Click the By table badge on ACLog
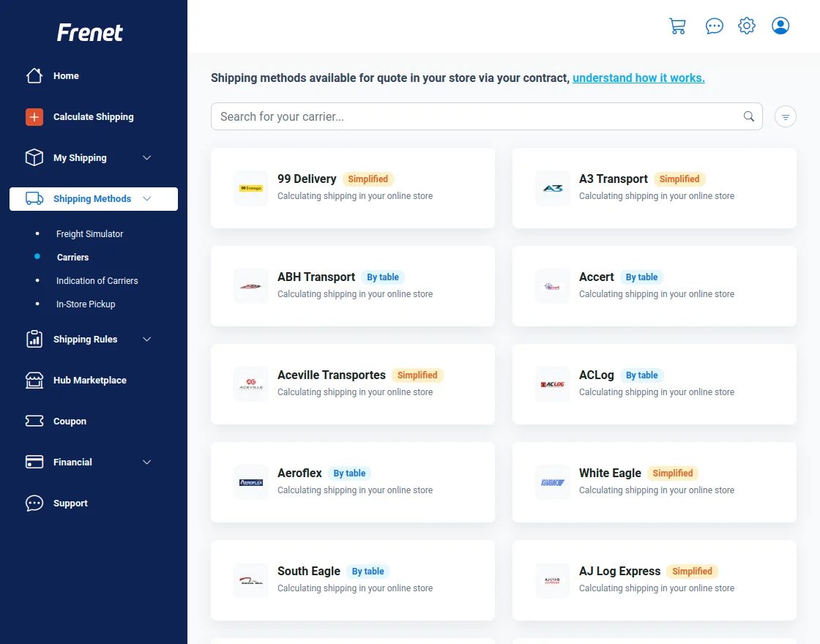This screenshot has height=644, width=820. (x=641, y=375)
